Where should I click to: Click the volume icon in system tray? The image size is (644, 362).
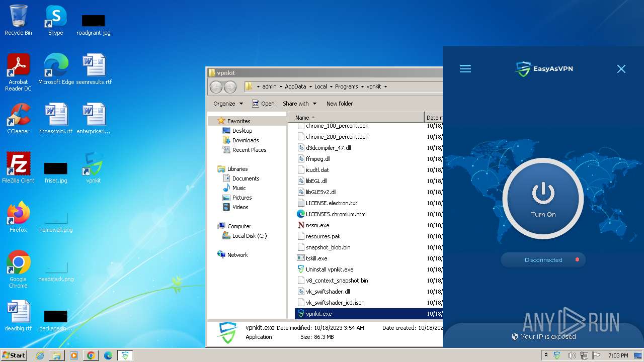[572, 355]
